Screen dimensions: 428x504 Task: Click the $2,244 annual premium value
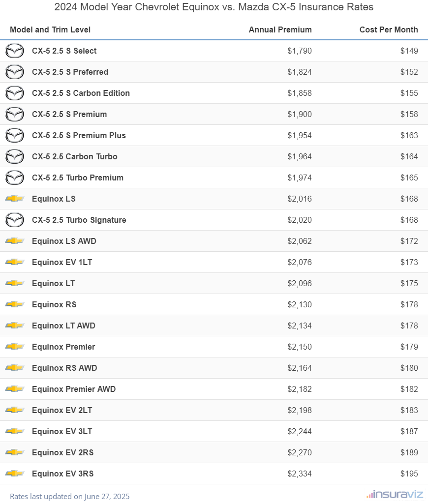coord(300,431)
